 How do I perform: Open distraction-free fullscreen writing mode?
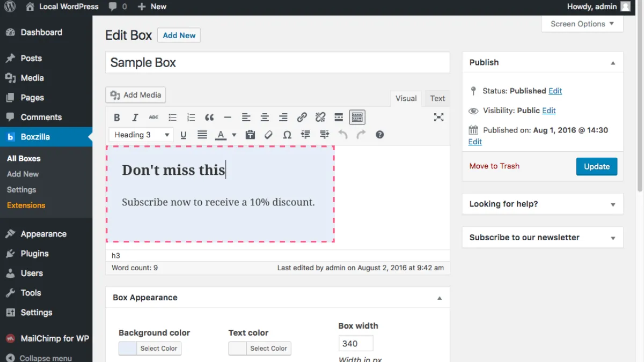pos(438,117)
